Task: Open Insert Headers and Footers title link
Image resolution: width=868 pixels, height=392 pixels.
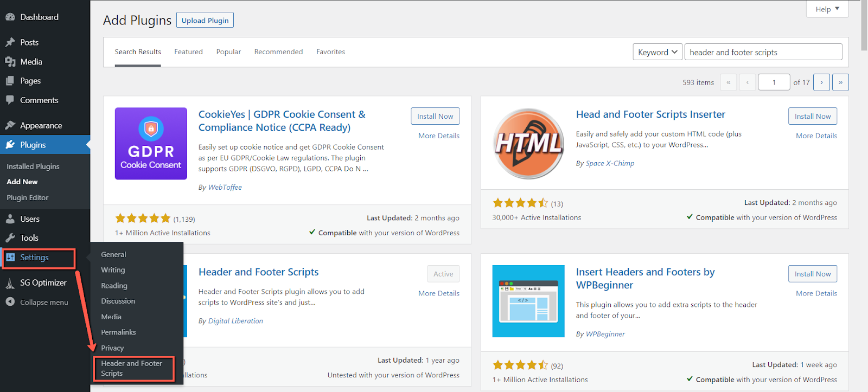Action: (646, 279)
